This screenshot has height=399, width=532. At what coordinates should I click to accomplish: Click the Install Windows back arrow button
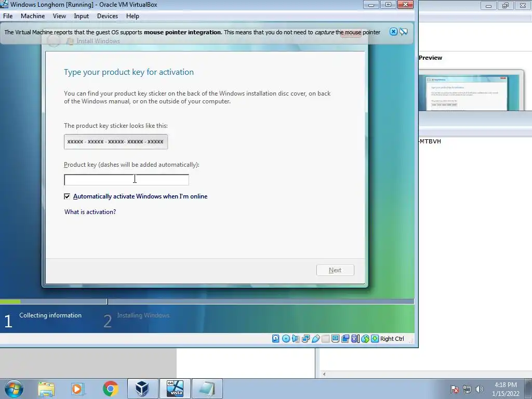tap(54, 41)
